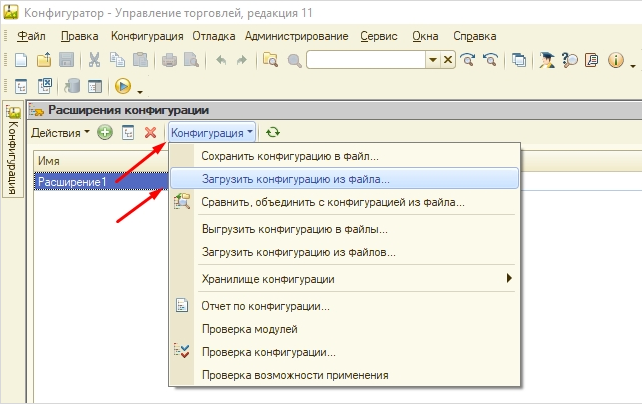Select Загрузить конфигурацию из файла
The image size is (642, 404).
pos(295,179)
